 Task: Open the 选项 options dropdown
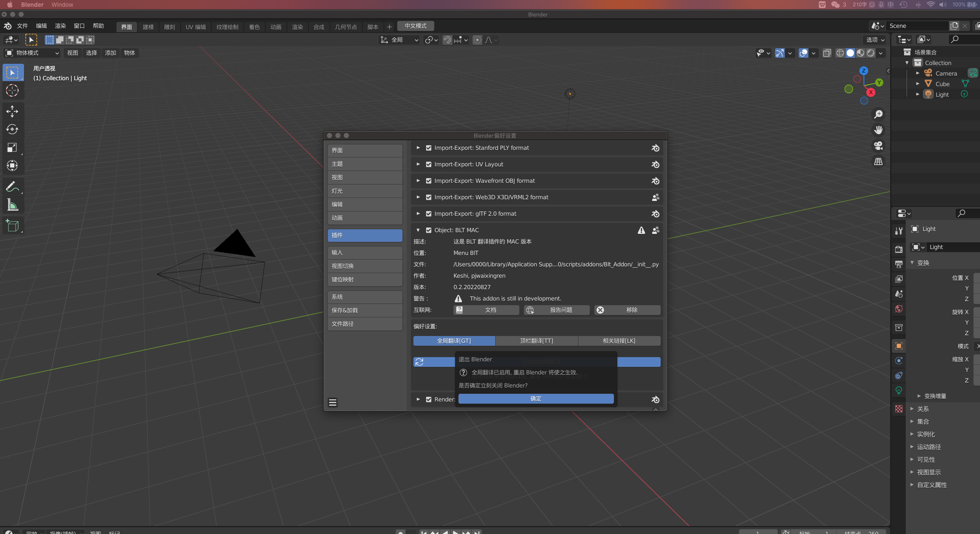(x=875, y=40)
